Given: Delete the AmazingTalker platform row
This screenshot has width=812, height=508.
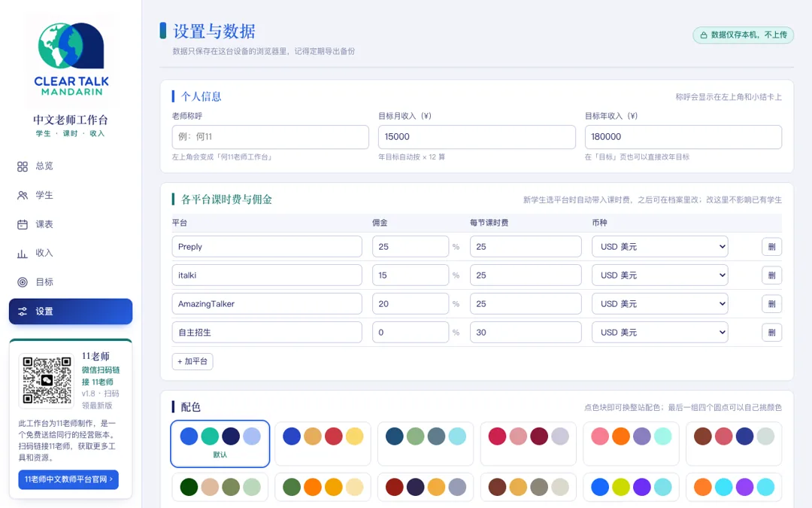Looking at the screenshot, I should [771, 304].
